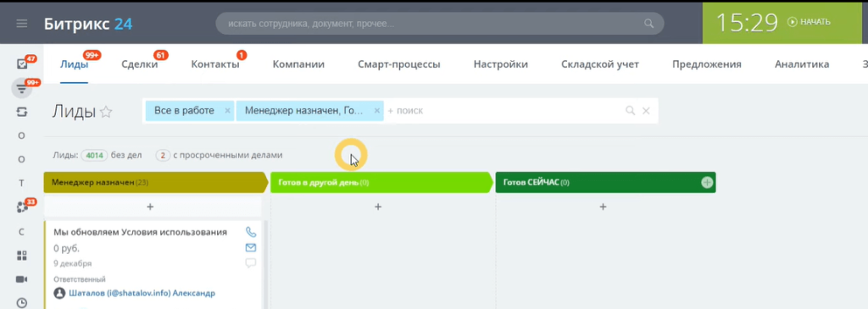Click the Битрикс 24 logo
The width and height of the screenshot is (868, 309).
click(88, 24)
